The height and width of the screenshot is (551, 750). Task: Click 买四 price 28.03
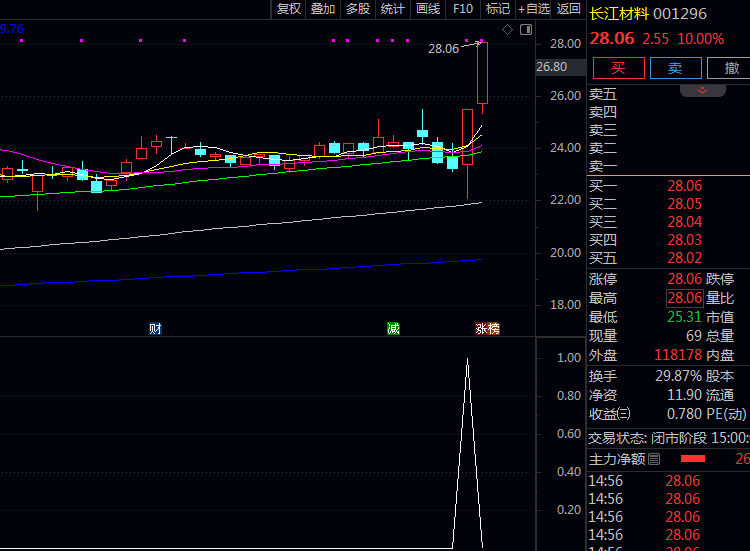pos(684,240)
